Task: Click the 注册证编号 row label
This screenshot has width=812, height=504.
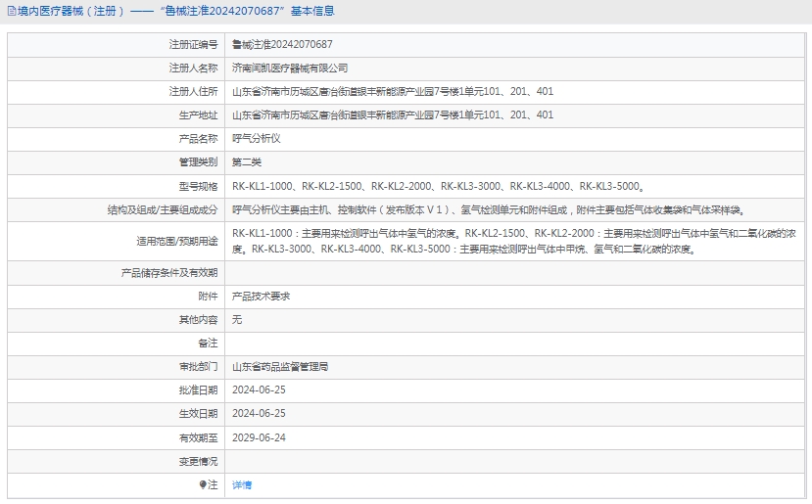Action: pyautogui.click(x=193, y=44)
